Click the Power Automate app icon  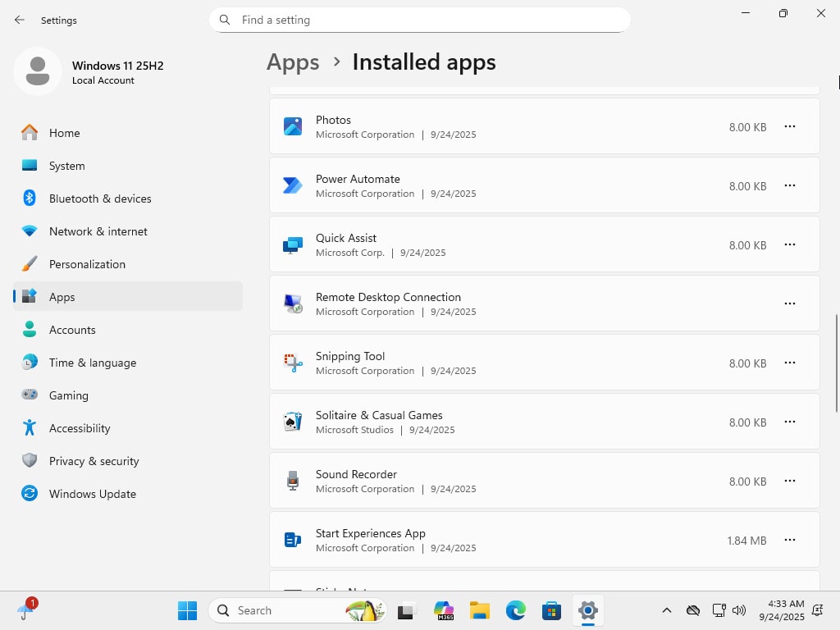point(293,185)
